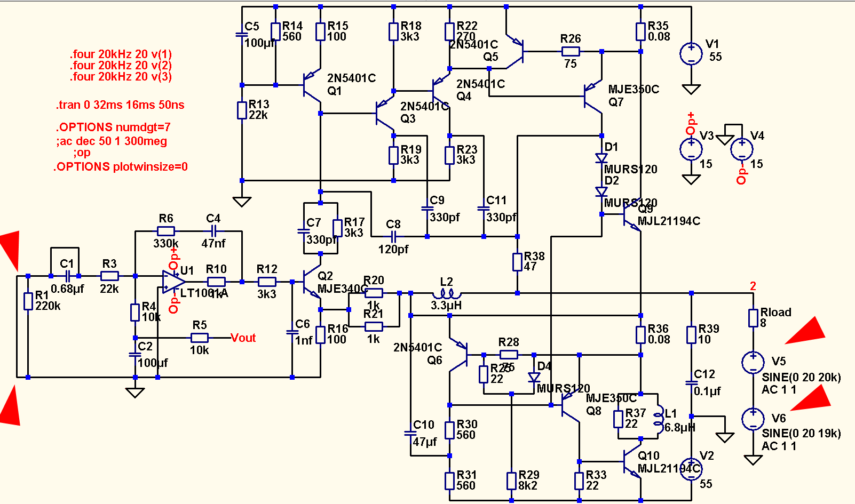Select the R39 10-ohm resistor symbol

[691, 335]
